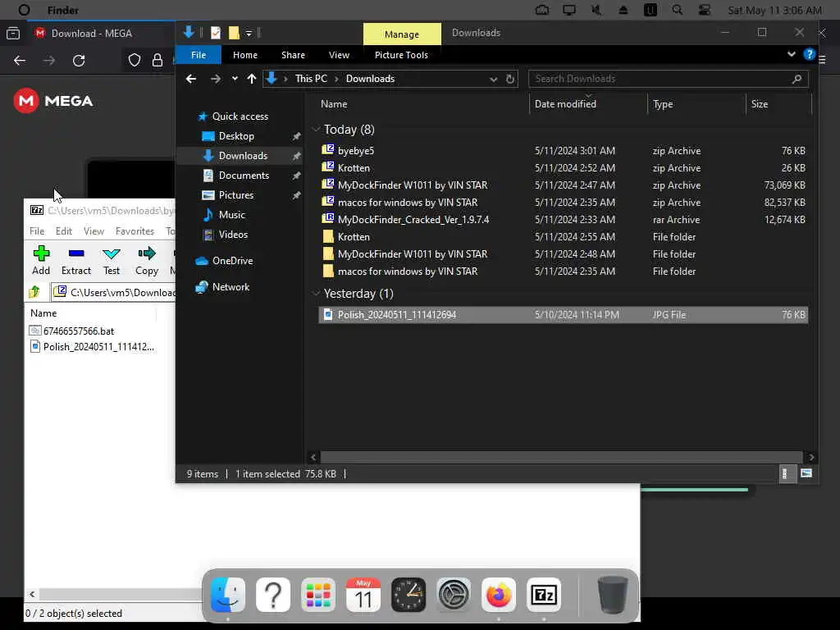Click the 7-Zip Extract button
Viewport: 840px width, 630px height.
(76, 260)
